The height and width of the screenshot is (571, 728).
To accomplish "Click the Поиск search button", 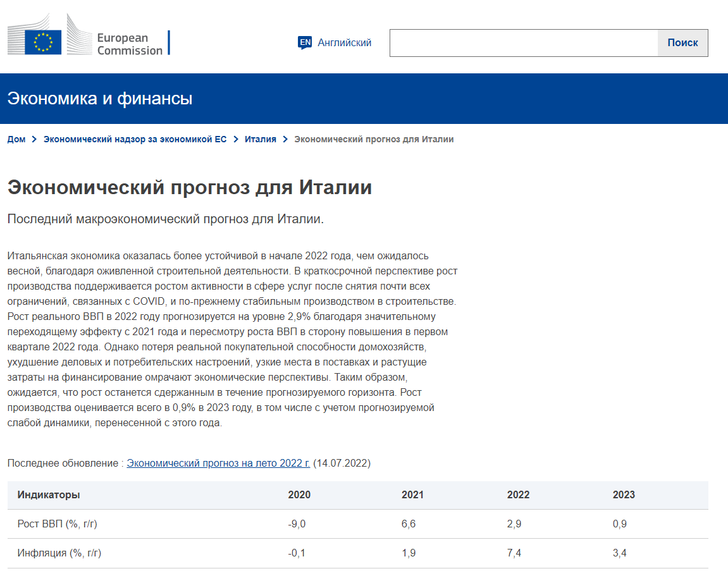I will [682, 43].
